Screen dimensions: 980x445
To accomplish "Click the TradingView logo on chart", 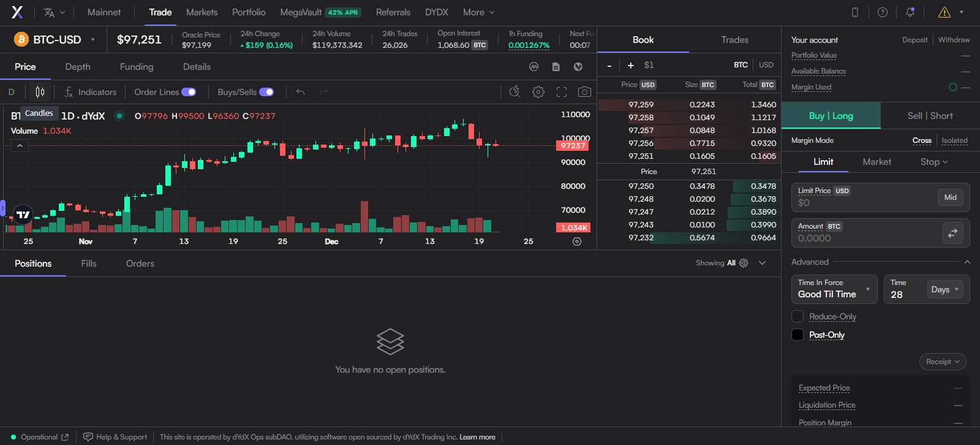I will coord(23,215).
